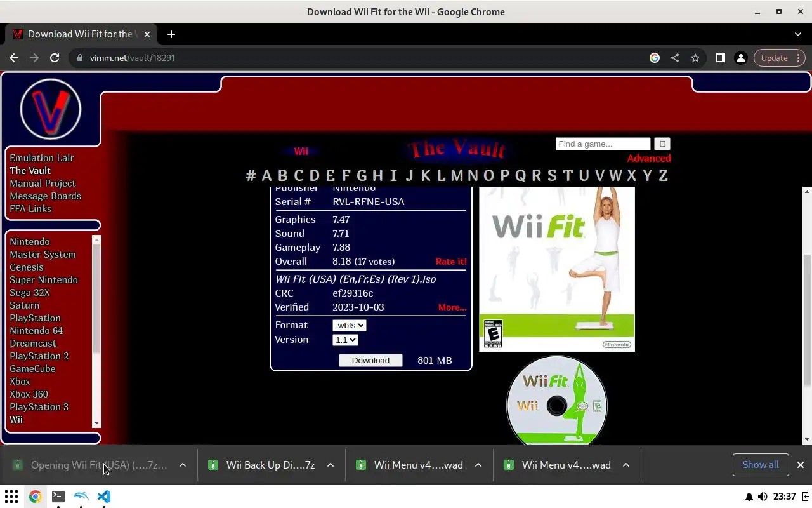The image size is (812, 508).
Task: Click the system clock showing 23:37
Action: 785,497
